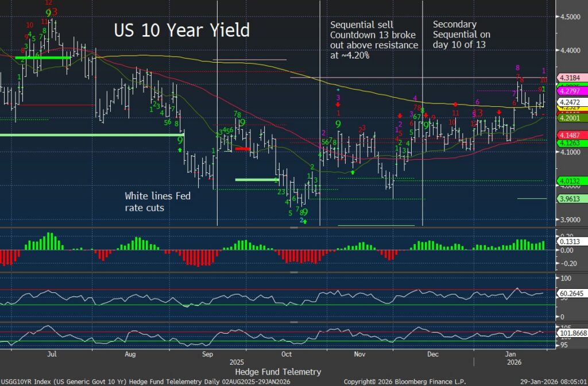Image resolution: width=588 pixels, height=386 pixels.
Task: Click the 'Secondary Sequential' annotation text
Action: tap(462, 34)
